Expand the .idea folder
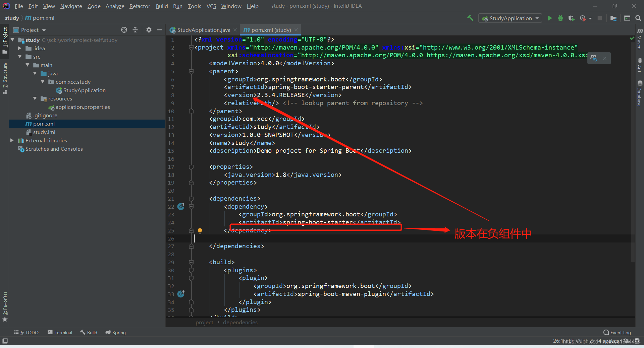Viewport: 644px width, 348px height. click(20, 48)
